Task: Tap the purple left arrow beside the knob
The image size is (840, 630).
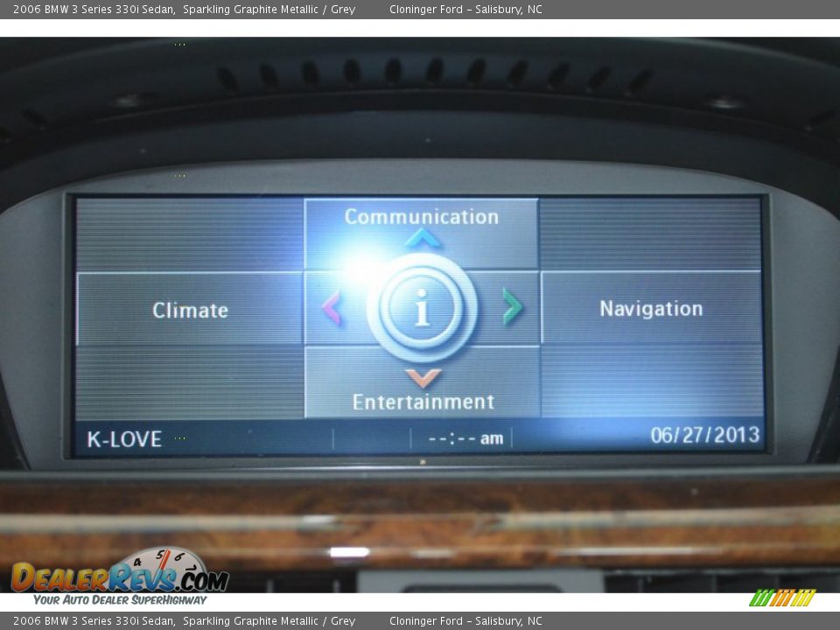Action: click(x=331, y=308)
